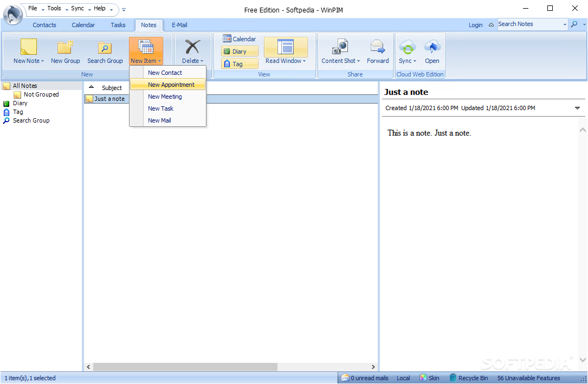
Task: Select All Notes in tree
Action: [25, 86]
